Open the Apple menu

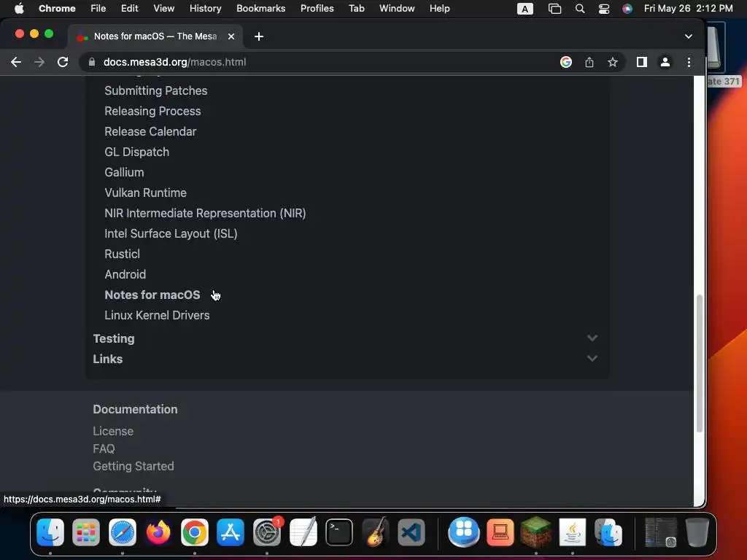(x=19, y=9)
